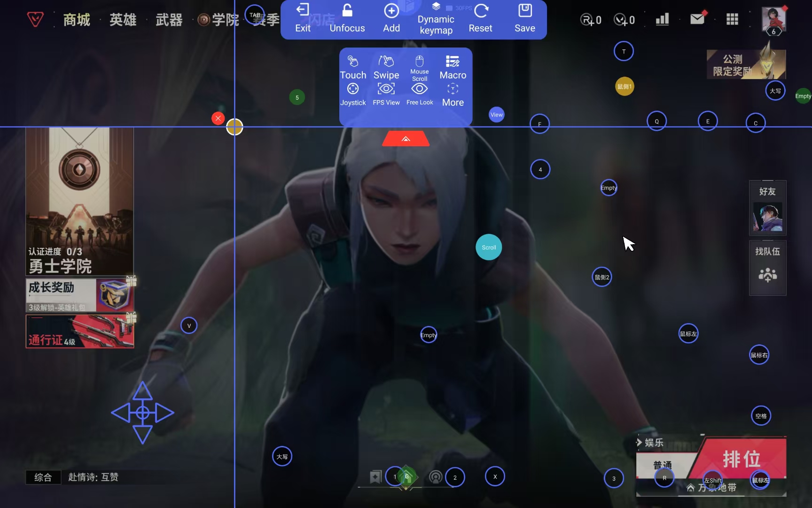Click the mail envelope icon

coord(697,19)
